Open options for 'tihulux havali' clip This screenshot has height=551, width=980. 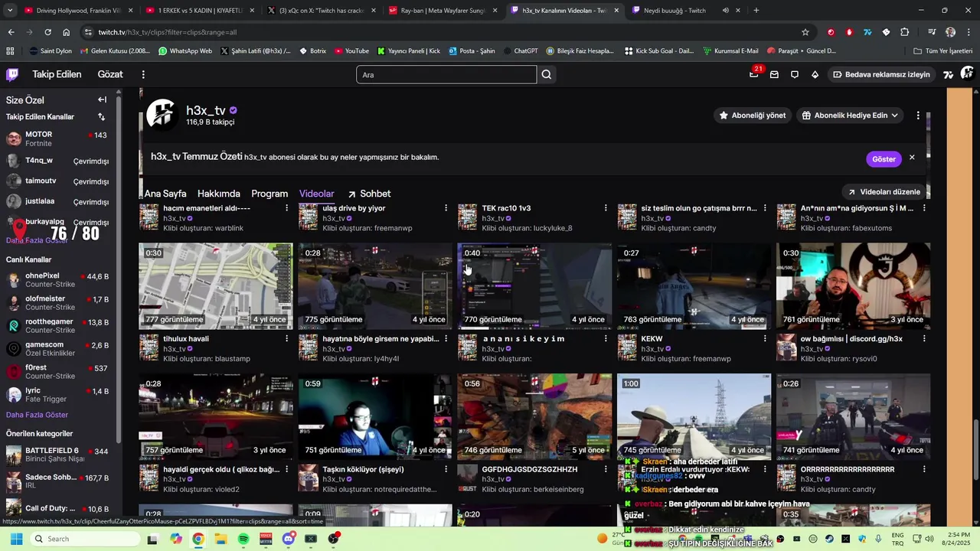[x=287, y=338]
